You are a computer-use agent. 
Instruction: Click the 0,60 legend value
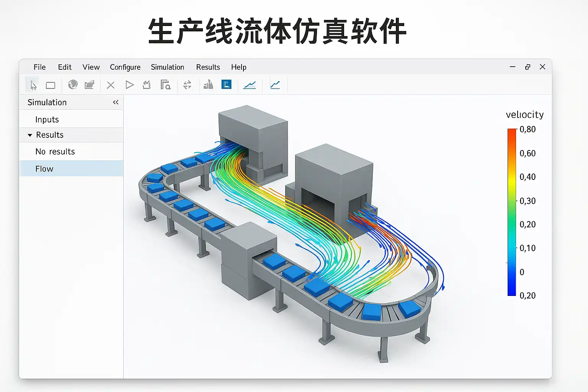528,154
